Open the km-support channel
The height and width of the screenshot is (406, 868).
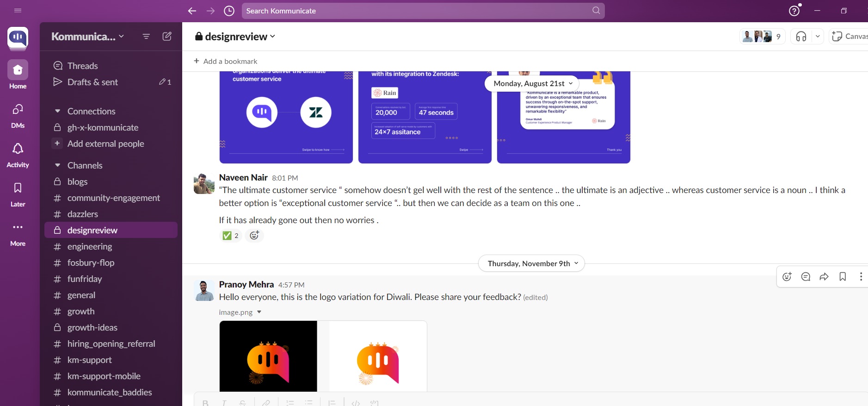(111, 360)
